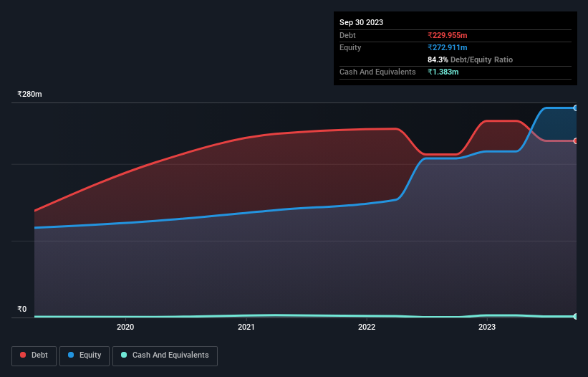The image size is (588, 377).
Task: Click the tooltip Equity row label
Action: pos(350,47)
